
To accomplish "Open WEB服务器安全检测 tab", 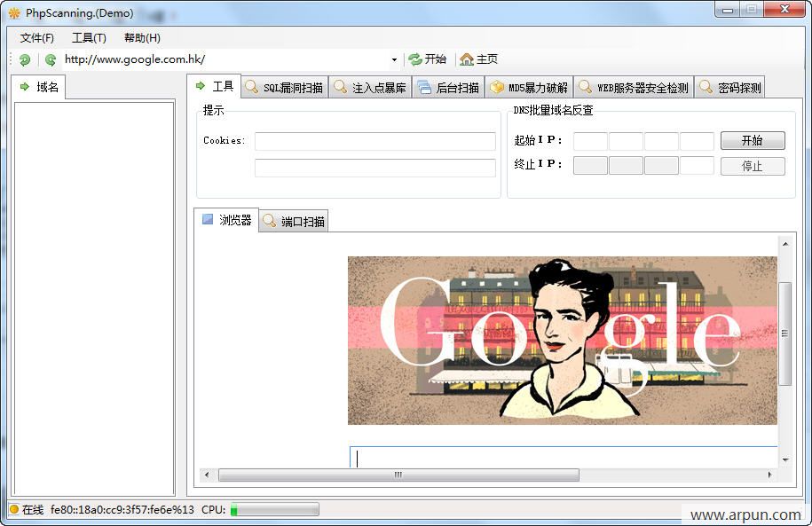I will [x=634, y=88].
